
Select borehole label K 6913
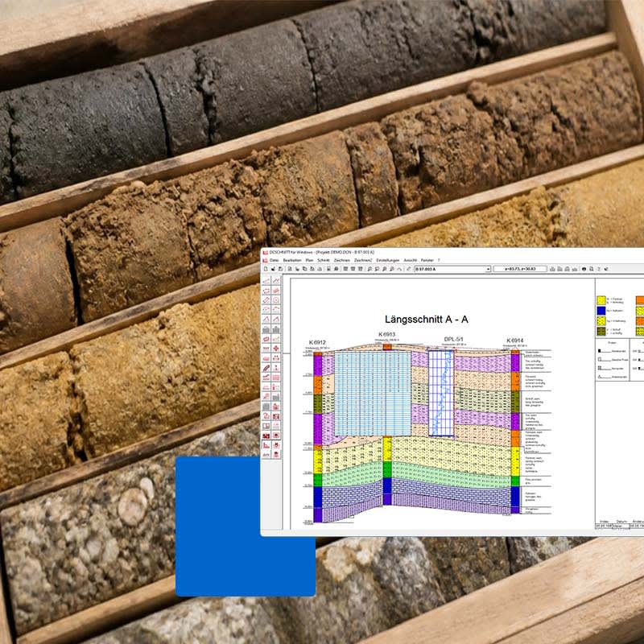tap(387, 334)
